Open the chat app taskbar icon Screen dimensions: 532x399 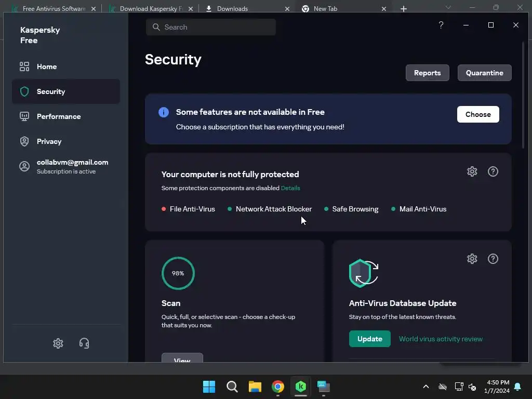pyautogui.click(x=323, y=387)
